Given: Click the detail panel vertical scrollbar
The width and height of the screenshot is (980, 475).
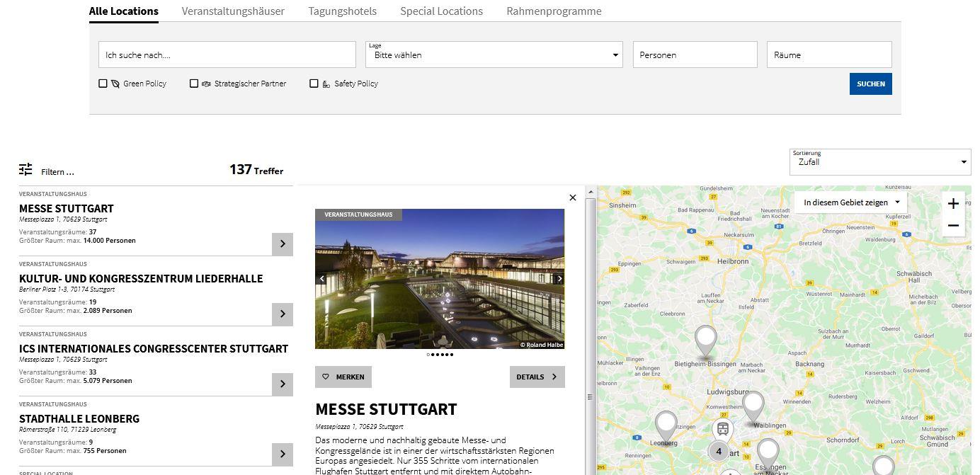Looking at the screenshot, I should tap(591, 330).
